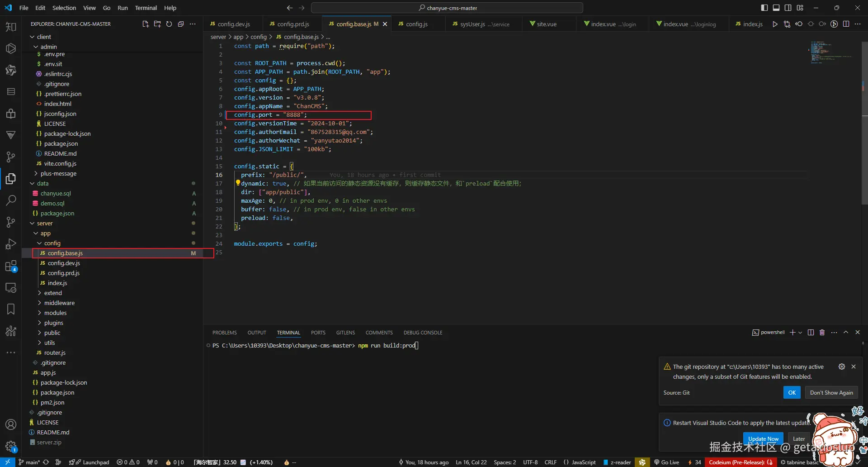Create a new file in the Explorer
Screen dimensions: 868x467
click(x=146, y=24)
